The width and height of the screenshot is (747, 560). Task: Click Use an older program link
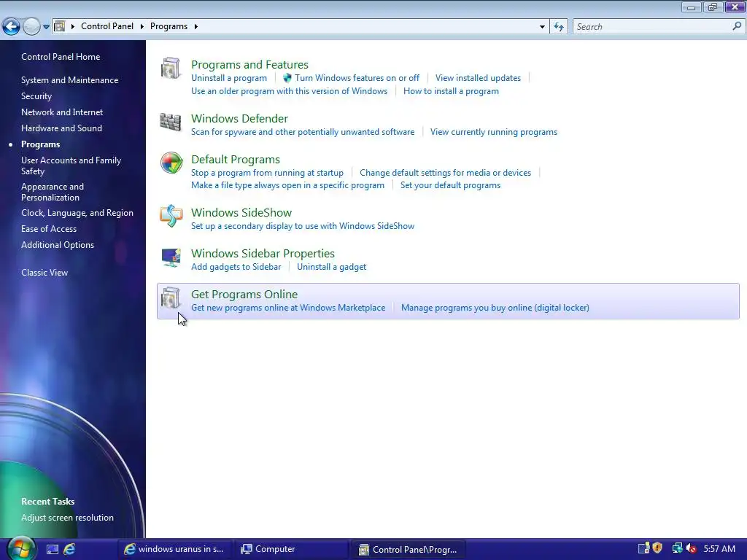[x=289, y=91]
